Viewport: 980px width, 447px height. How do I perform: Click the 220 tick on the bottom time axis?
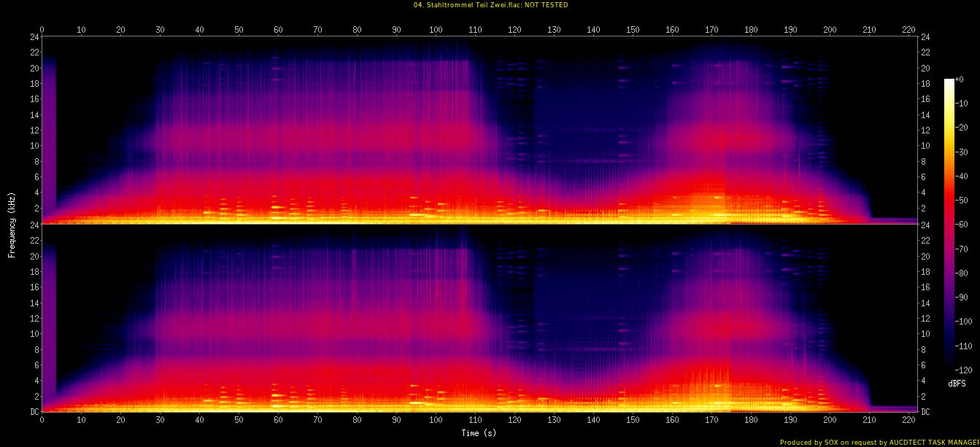[908, 420]
